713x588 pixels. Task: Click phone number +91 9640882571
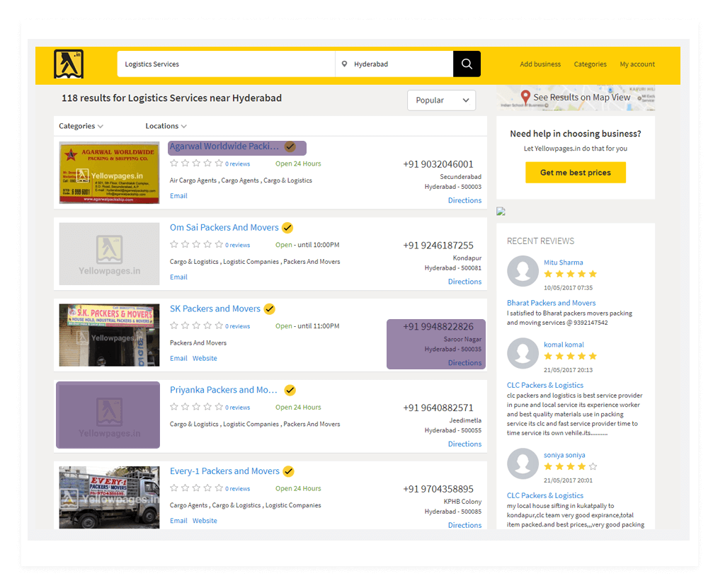pos(438,408)
